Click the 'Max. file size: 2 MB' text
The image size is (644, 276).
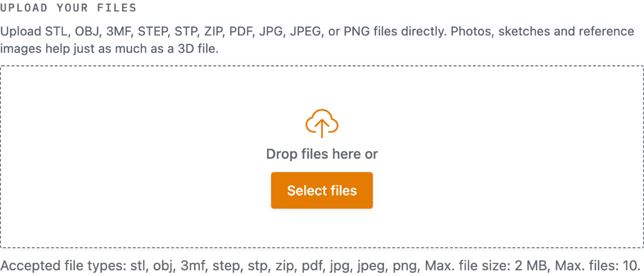486,266
